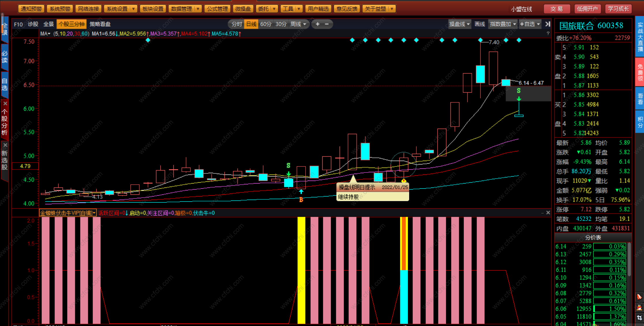644x326 pixels.
Task: Click the question mark help icon
Action: click(x=548, y=33)
